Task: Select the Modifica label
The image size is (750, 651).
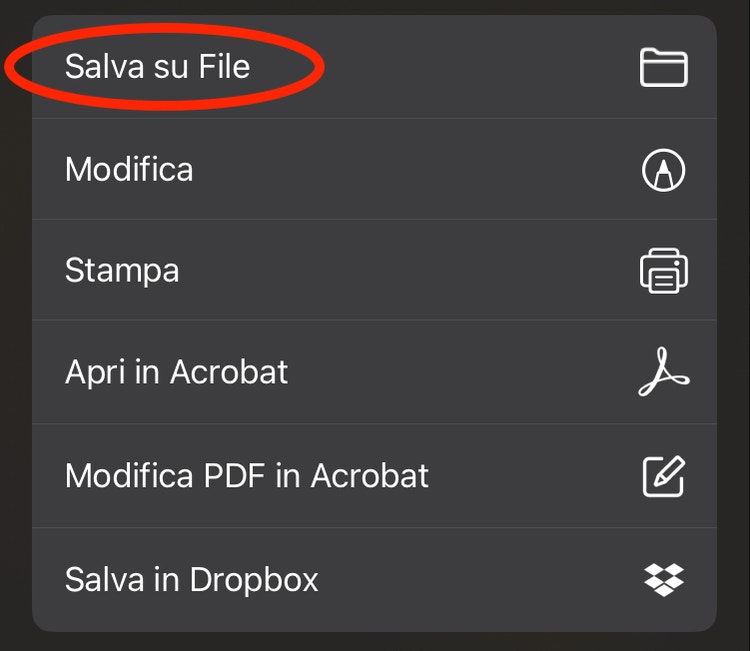Action: point(129,169)
